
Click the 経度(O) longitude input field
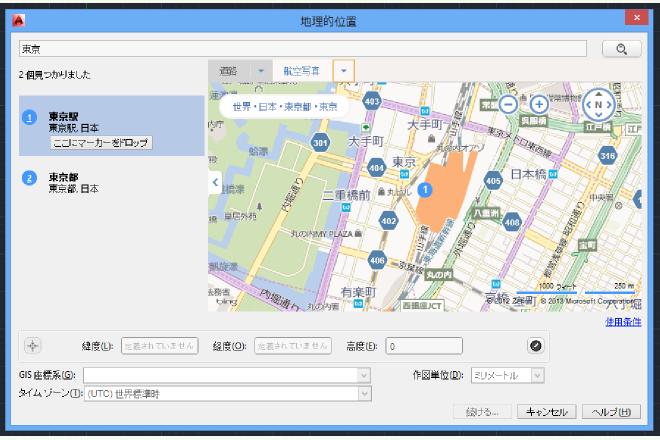click(x=293, y=346)
